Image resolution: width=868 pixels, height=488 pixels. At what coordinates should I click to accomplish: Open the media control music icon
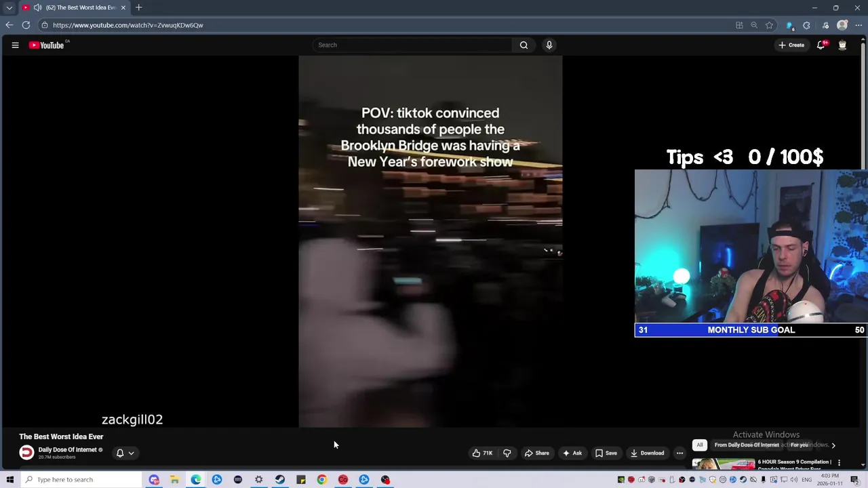825,25
